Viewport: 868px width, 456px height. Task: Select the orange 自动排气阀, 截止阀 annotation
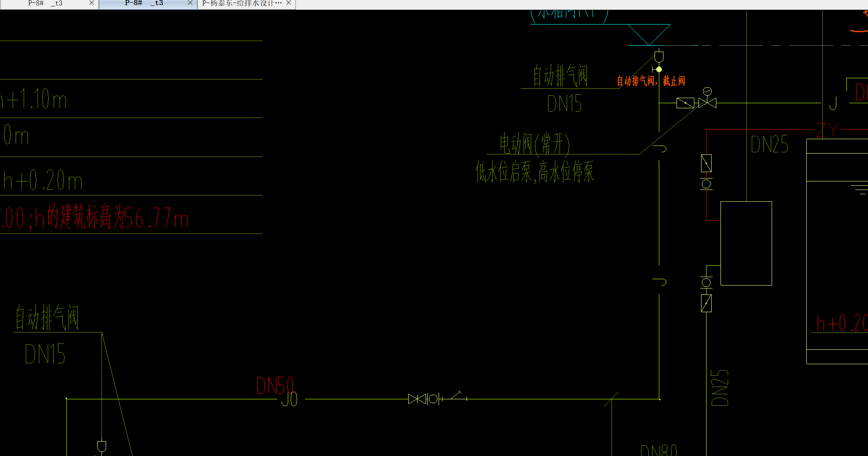click(x=651, y=81)
